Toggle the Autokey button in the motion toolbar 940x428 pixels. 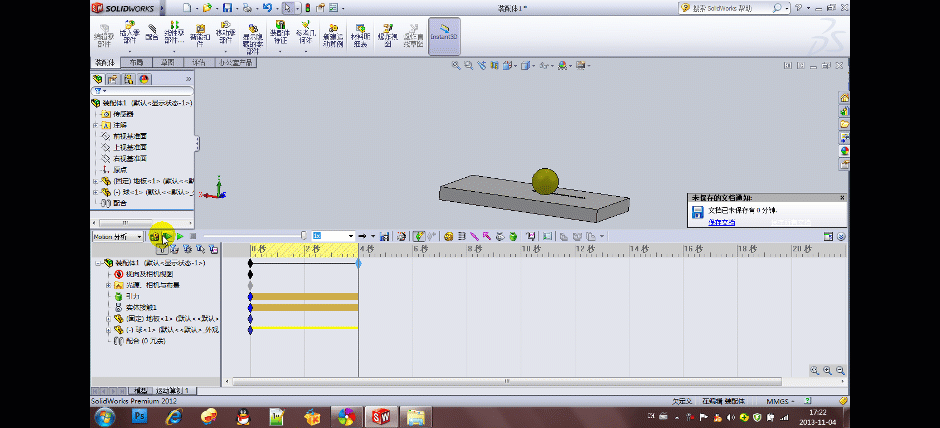coord(419,236)
